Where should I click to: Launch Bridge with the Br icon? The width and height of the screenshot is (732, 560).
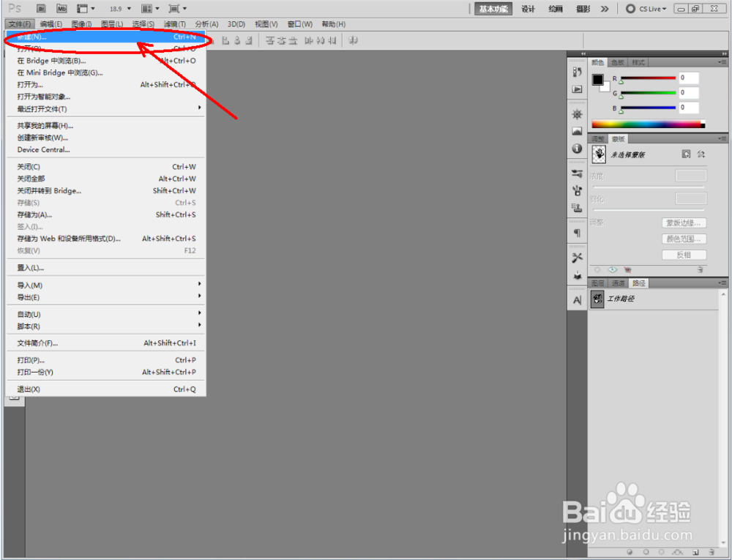pos(41,8)
